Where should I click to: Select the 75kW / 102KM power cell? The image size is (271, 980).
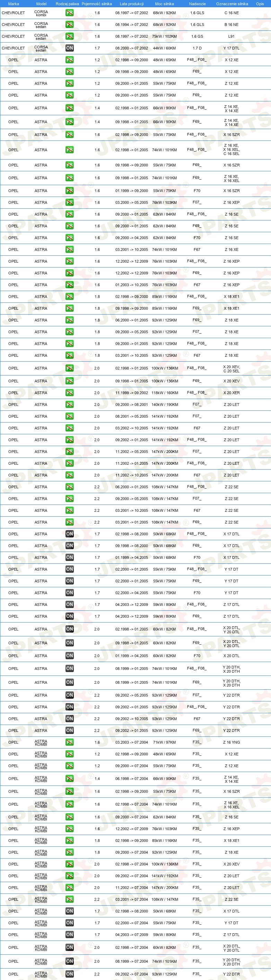click(x=164, y=37)
